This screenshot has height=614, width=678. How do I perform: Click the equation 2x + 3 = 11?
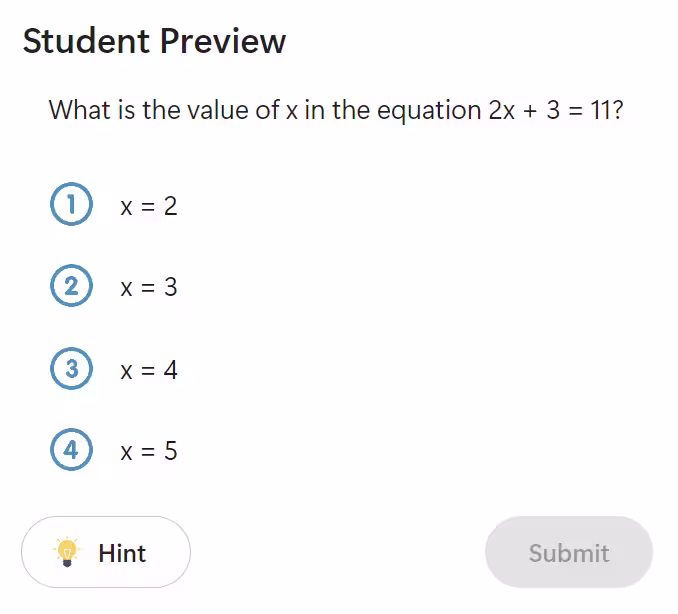[549, 109]
